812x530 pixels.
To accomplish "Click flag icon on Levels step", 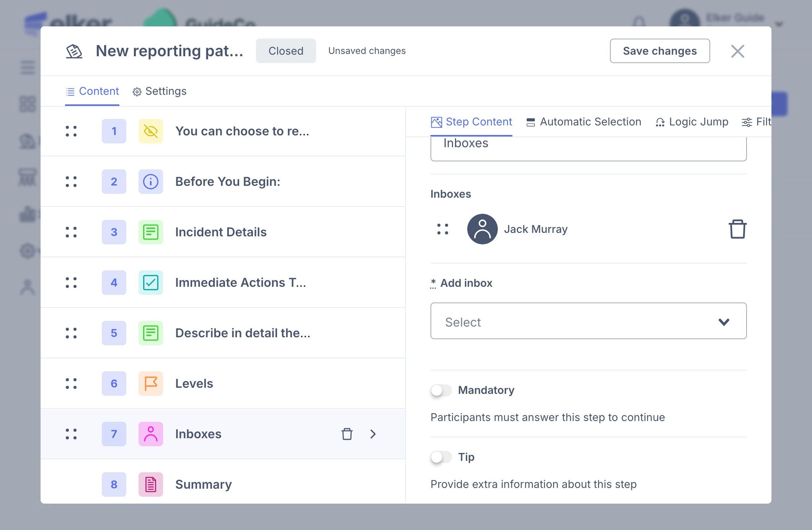I will (x=150, y=384).
